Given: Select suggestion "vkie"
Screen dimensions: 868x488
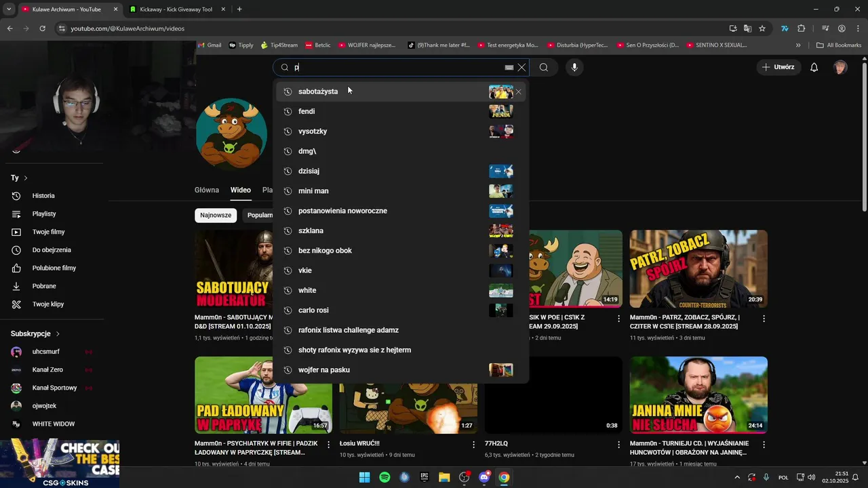Looking at the screenshot, I should [400, 270].
